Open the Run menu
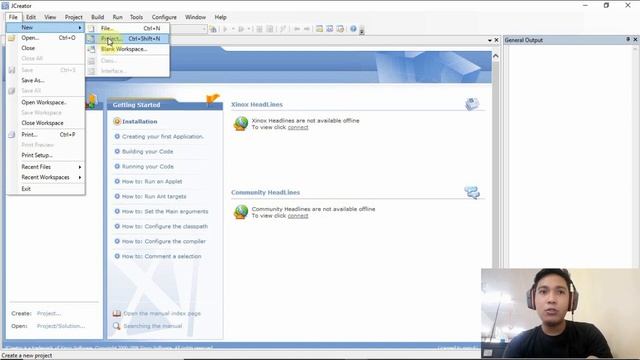The image size is (640, 360). click(118, 17)
